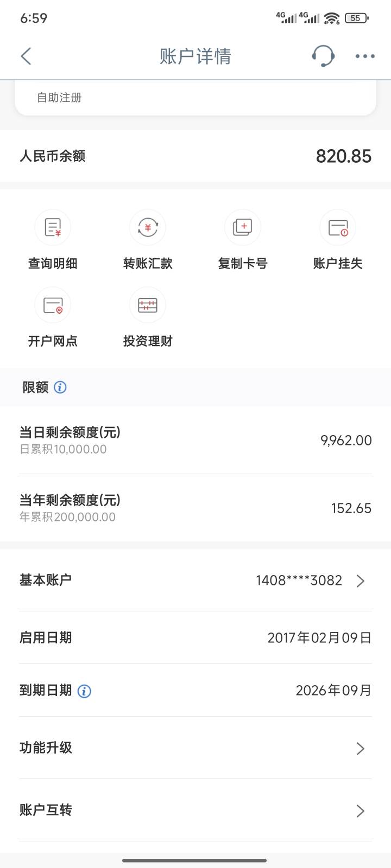
Task: Tap info icon beside 到期日期
Action: click(x=84, y=691)
